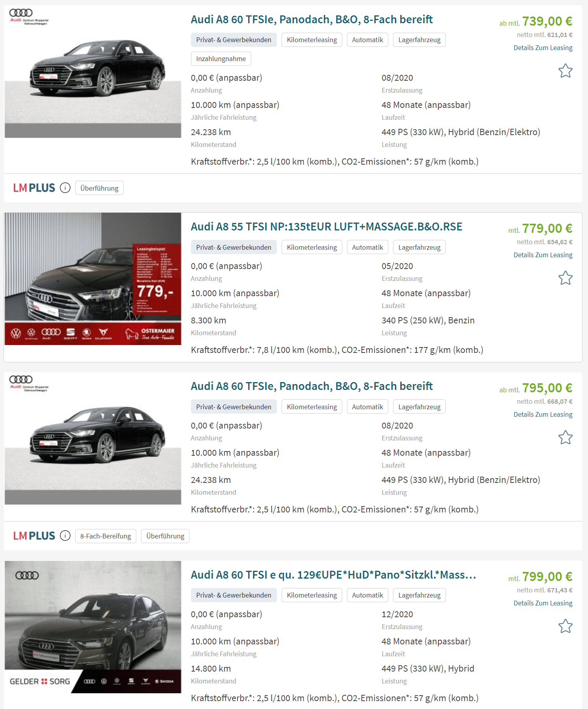Click Automatik tag in 799,00 € listing
Image resolution: width=588 pixels, height=709 pixels.
click(x=367, y=595)
